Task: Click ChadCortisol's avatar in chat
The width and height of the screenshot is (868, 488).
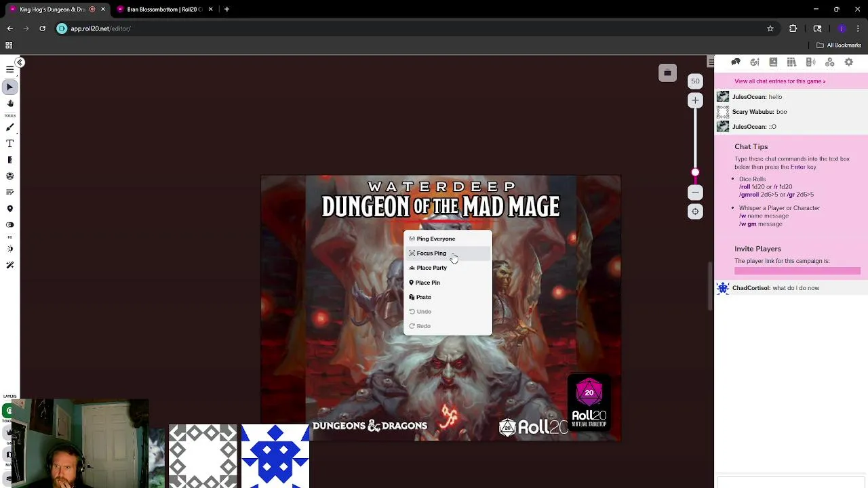Action: click(x=723, y=288)
